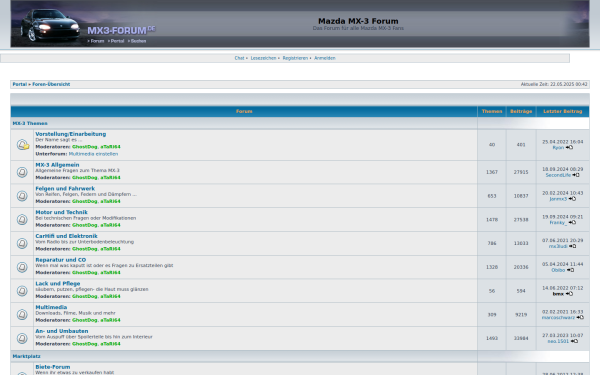Open the CarHifi und Elektronik forum
This screenshot has height=375, width=600.
pos(67,236)
